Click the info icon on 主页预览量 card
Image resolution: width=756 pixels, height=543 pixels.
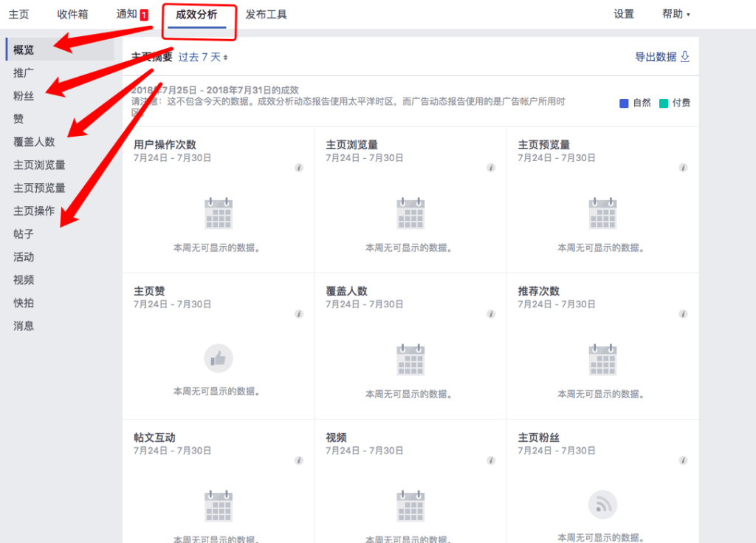click(x=683, y=168)
